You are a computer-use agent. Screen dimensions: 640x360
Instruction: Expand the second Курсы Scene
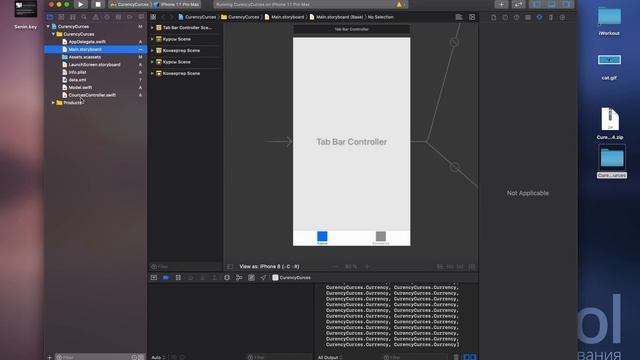tap(152, 62)
